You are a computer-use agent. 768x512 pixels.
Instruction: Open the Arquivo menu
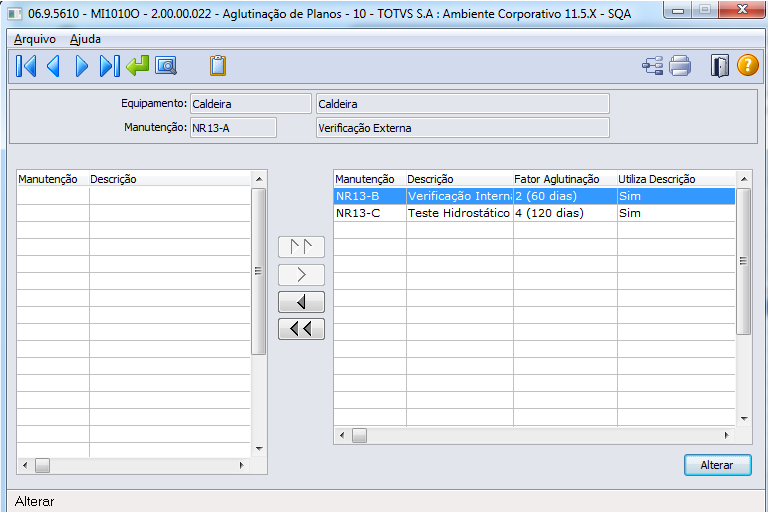(35, 39)
